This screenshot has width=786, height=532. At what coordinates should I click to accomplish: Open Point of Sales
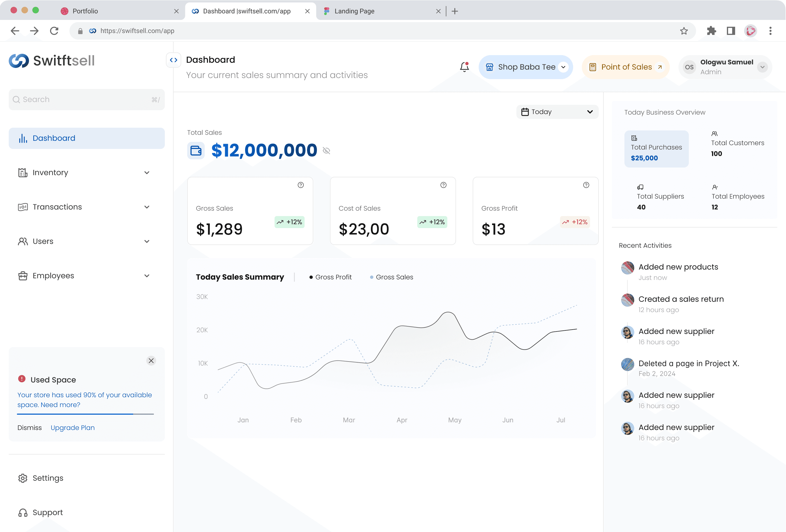[625, 67]
